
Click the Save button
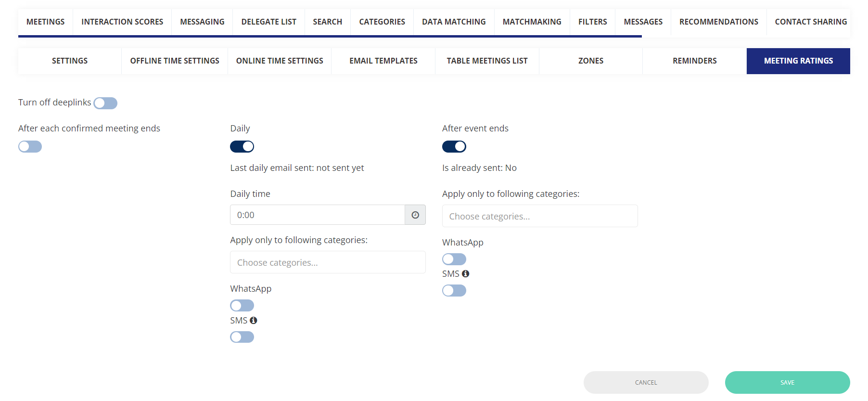[788, 382]
